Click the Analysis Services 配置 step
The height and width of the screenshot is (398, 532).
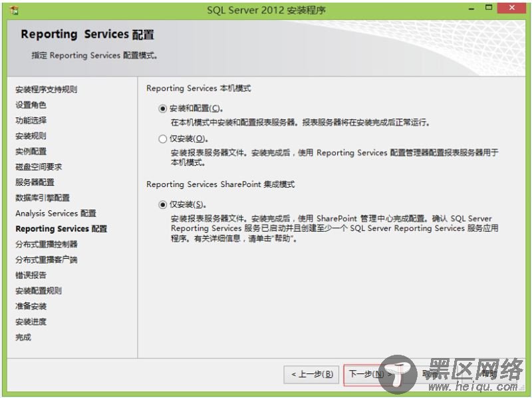click(56, 213)
